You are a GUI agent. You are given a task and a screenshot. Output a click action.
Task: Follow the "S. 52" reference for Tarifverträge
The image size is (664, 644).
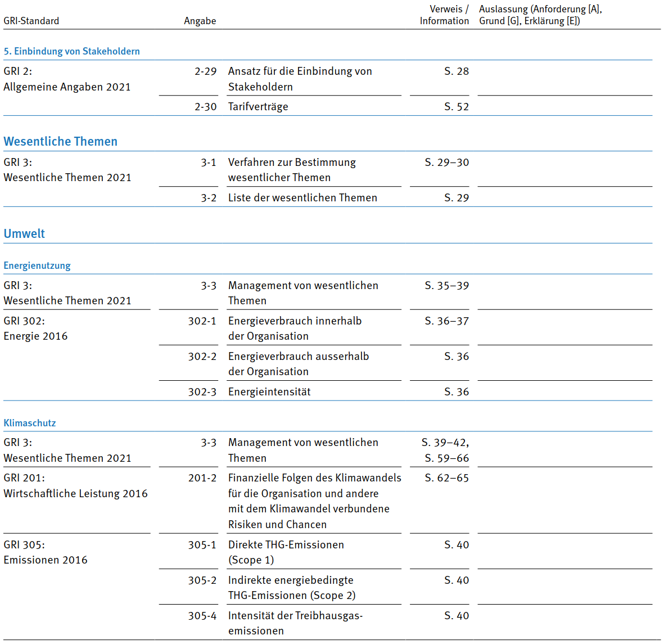(456, 107)
